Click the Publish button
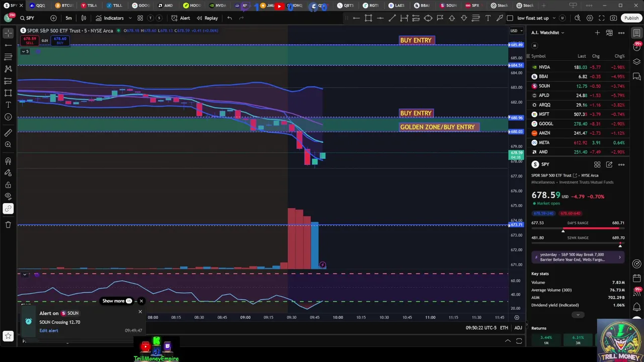 pos(631,18)
